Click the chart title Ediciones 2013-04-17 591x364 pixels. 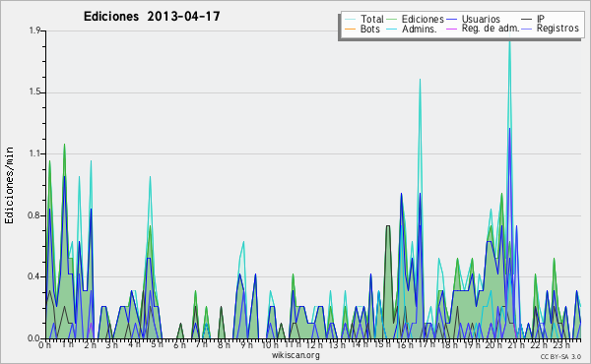(x=152, y=16)
